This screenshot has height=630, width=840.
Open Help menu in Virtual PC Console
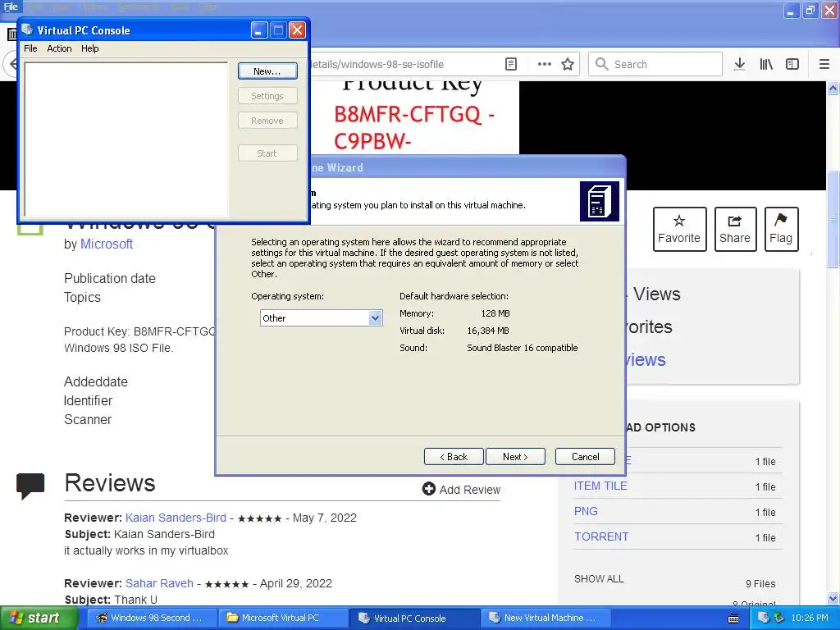[90, 48]
